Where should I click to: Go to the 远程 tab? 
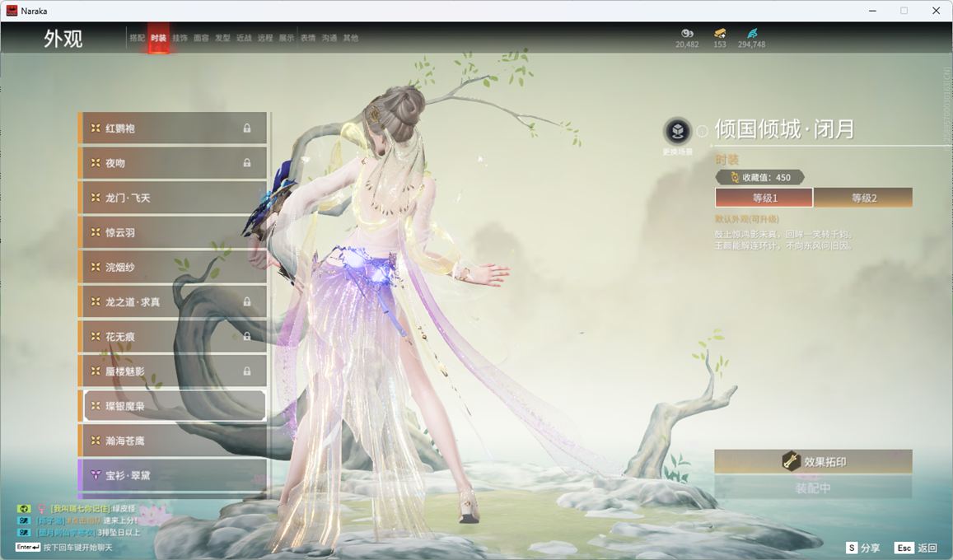(x=265, y=38)
